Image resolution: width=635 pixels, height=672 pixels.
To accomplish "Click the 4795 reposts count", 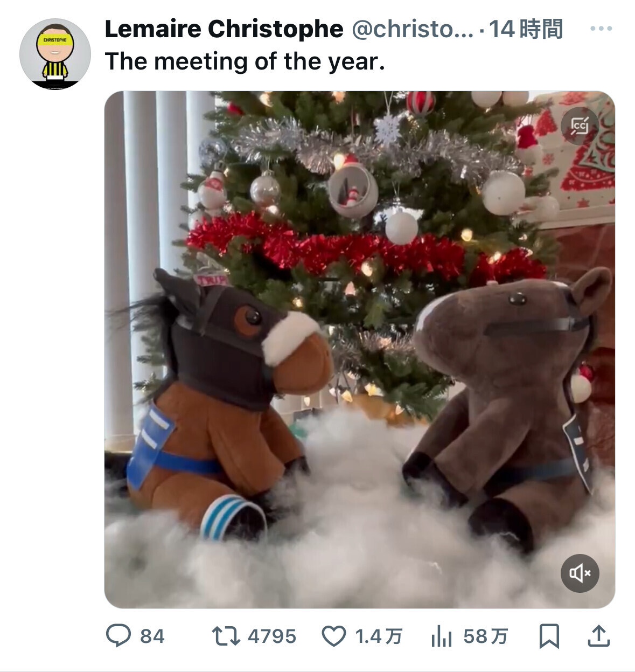I will pyautogui.click(x=272, y=637).
